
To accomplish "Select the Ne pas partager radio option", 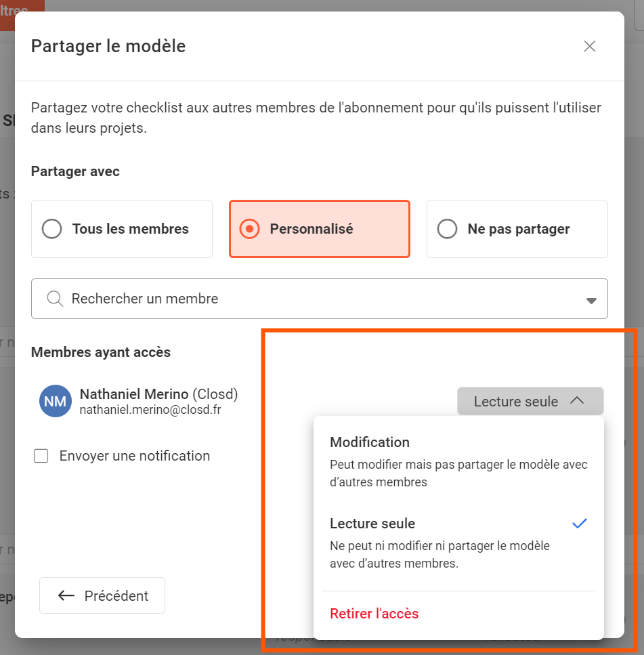I will (448, 229).
